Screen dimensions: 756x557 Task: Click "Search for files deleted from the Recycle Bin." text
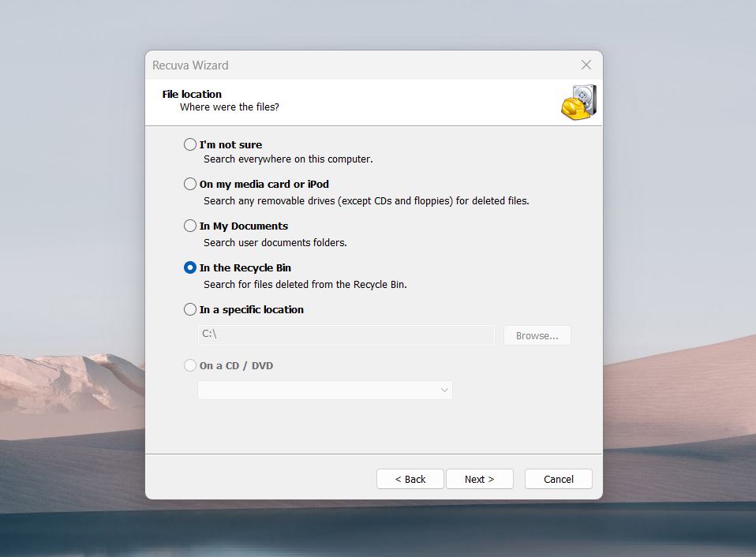pos(305,284)
